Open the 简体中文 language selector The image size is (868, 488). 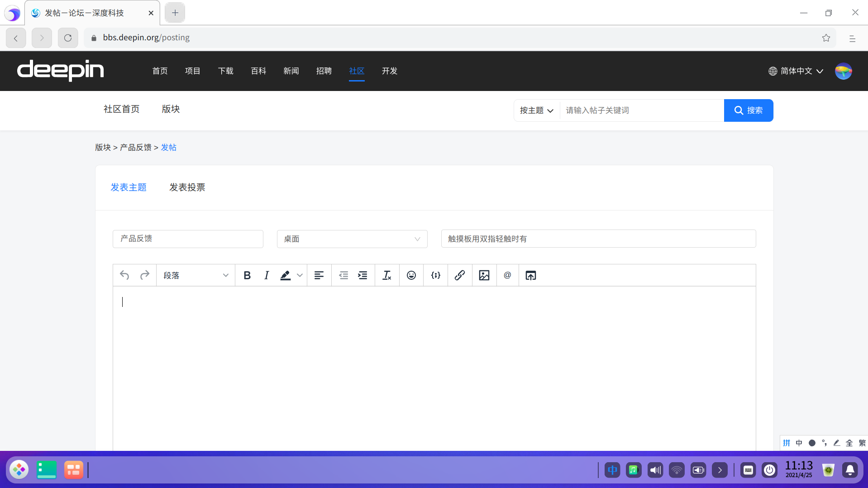[796, 71]
